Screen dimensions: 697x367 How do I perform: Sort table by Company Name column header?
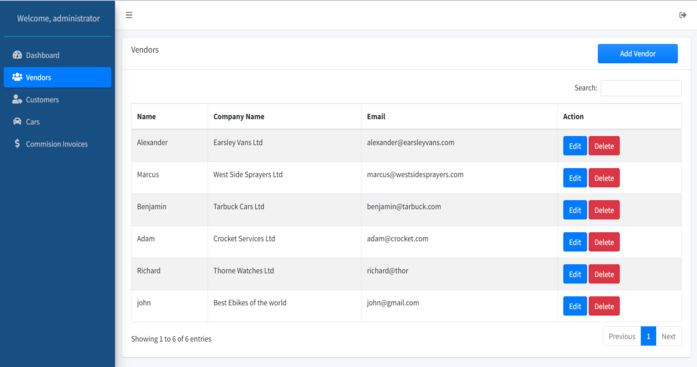click(239, 116)
